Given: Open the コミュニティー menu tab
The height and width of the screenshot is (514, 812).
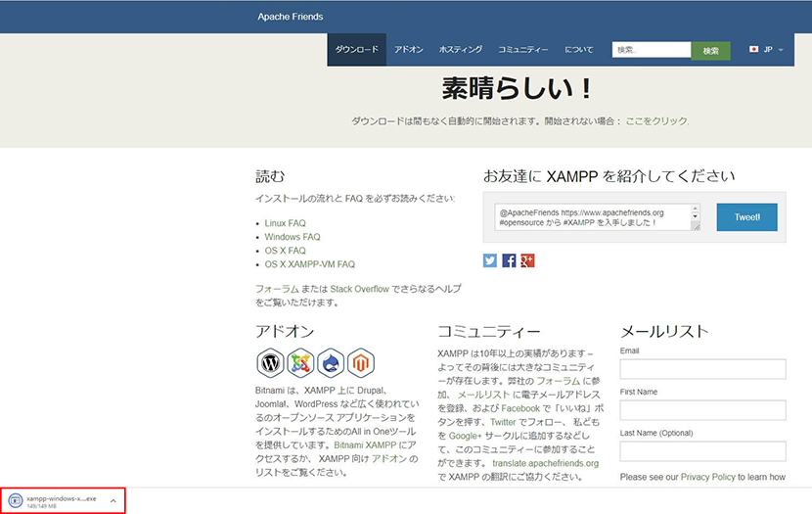Looking at the screenshot, I should click(x=523, y=50).
